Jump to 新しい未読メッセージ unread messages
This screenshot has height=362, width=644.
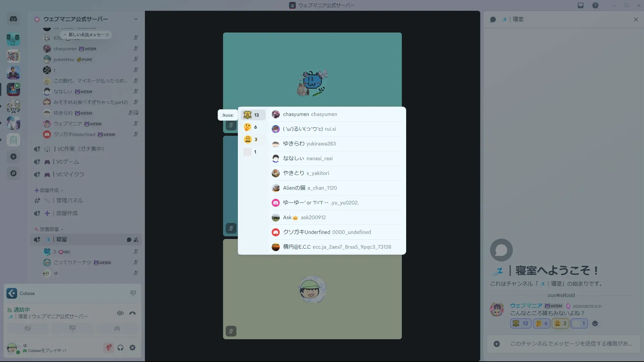coord(87,35)
